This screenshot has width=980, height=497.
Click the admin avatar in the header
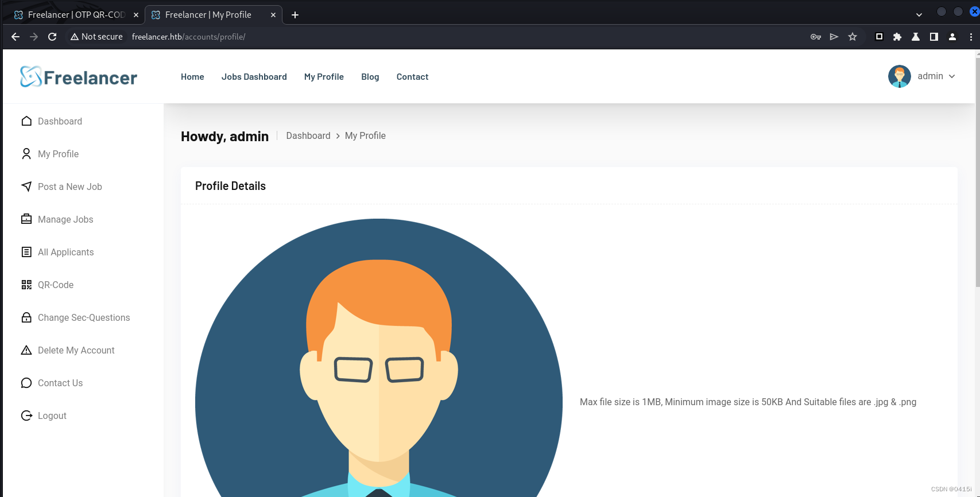coord(899,76)
